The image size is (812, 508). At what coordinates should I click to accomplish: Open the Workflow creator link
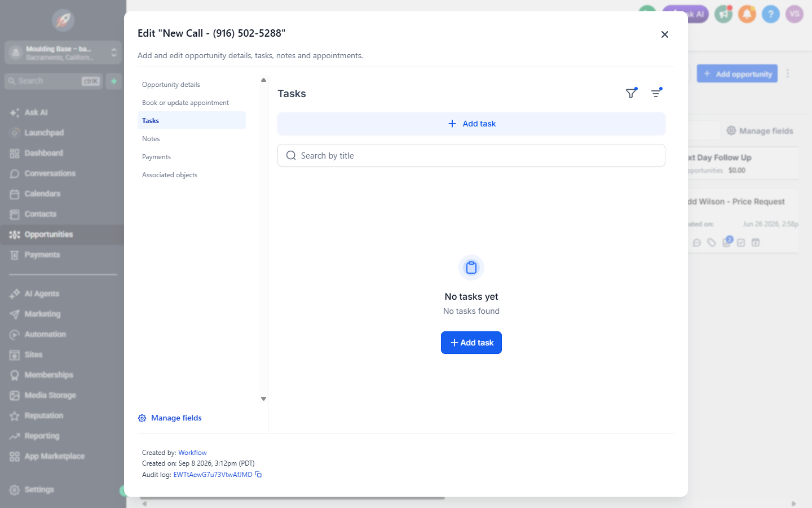(192, 453)
